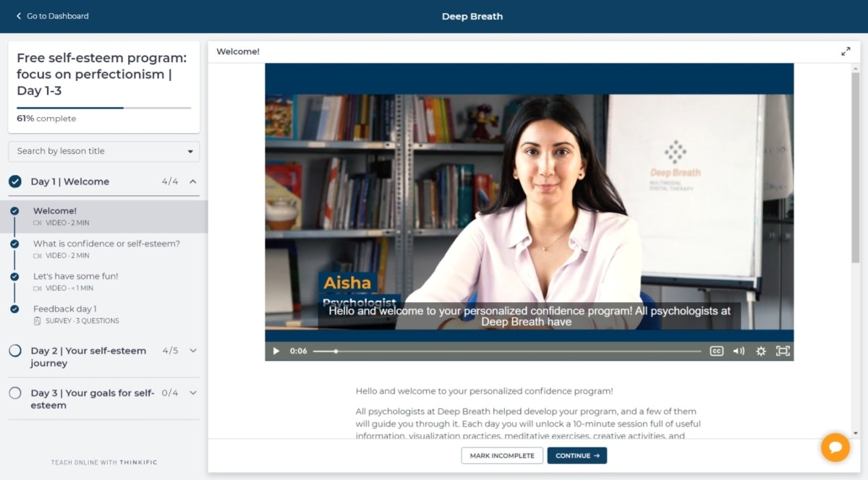Screen dimensions: 868x480
Task: Click the 61% complete label
Action: pos(46,119)
